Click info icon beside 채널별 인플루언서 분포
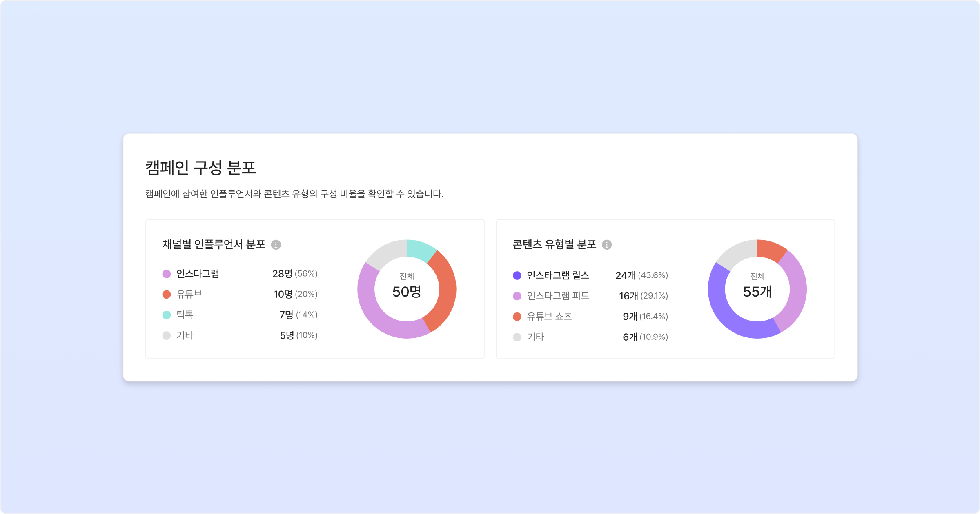980x514 pixels. (x=276, y=245)
